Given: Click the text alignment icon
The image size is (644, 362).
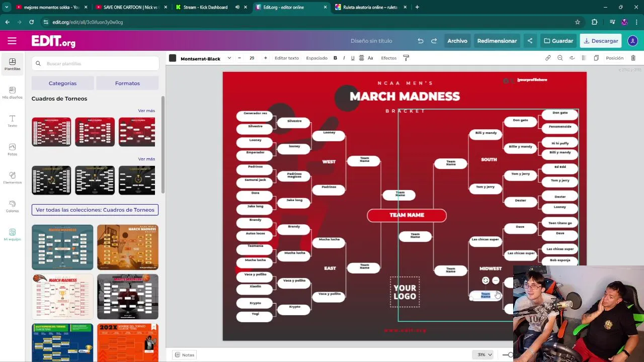Looking at the screenshot, I should 361,58.
